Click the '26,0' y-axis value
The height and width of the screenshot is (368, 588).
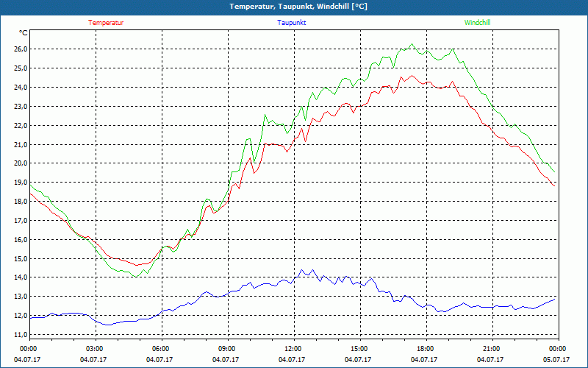21,49
